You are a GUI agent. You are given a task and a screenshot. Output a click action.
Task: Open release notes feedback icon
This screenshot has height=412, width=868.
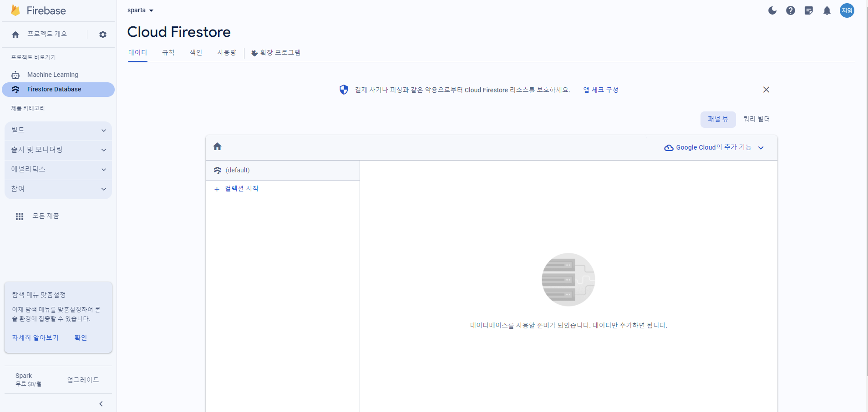(809, 10)
